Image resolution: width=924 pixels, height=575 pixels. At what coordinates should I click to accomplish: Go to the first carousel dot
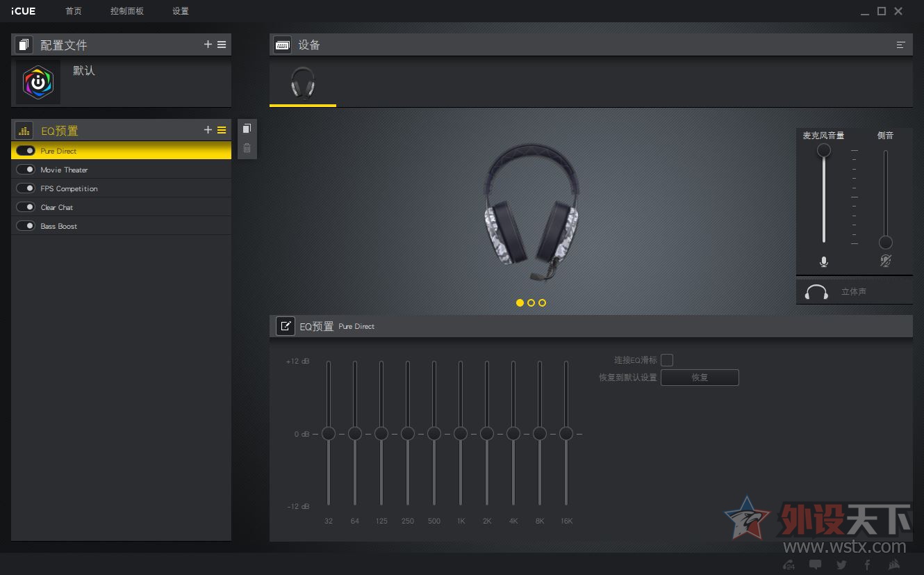pos(520,303)
